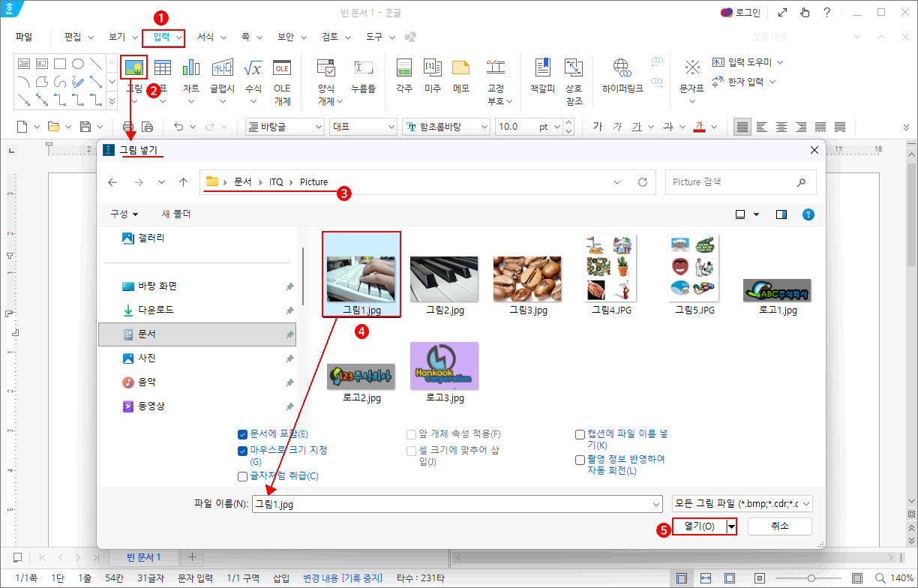The height and width of the screenshot is (588, 918).
Task: Check 캡션에 파일 이름 넣기 option
Action: (x=580, y=434)
